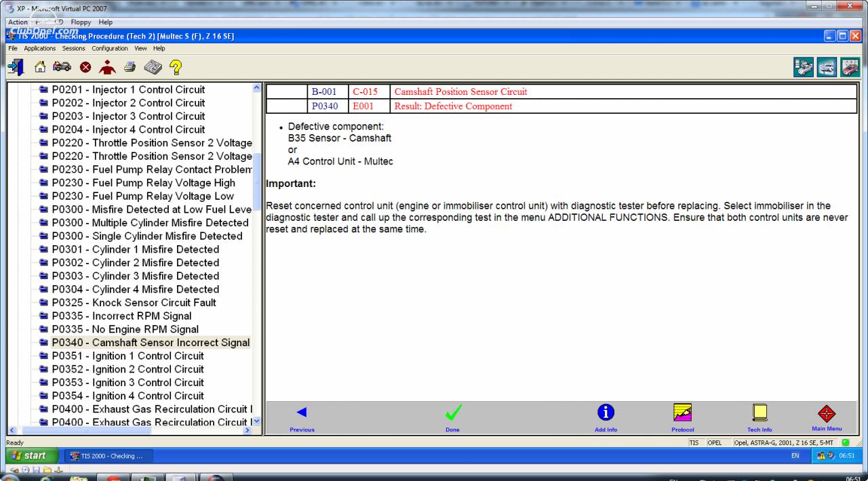Open the View menu
This screenshot has height=481, width=868.
click(x=140, y=48)
